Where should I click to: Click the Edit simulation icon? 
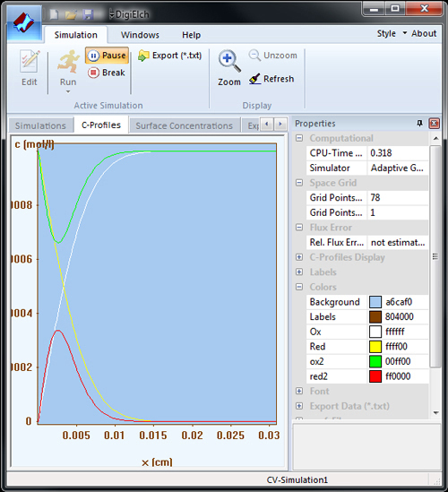(x=30, y=62)
